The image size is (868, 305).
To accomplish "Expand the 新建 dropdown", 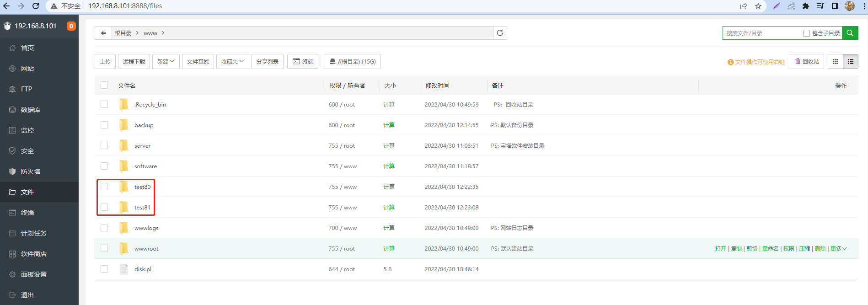I will [x=166, y=61].
